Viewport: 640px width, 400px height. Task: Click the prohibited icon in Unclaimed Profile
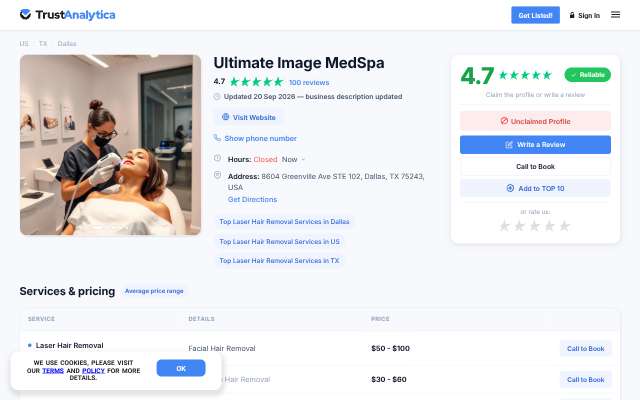point(504,121)
